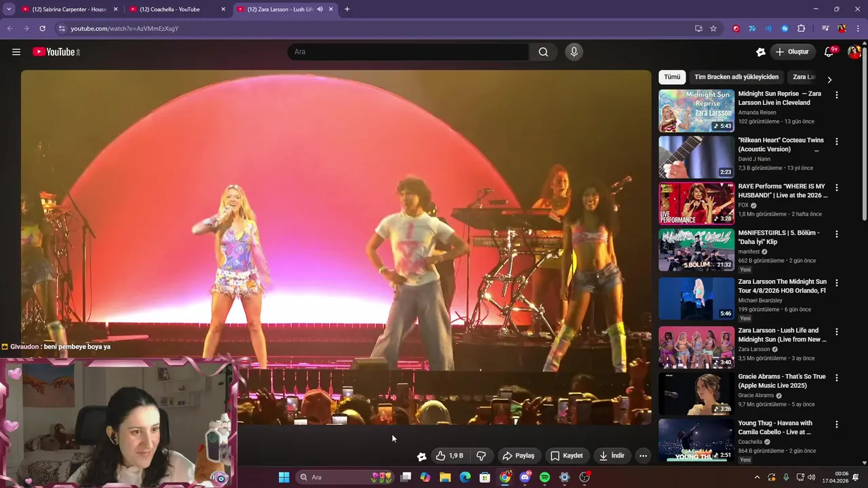Open options for Midnight Sun Reprise video
868x488 pixels.
point(836,96)
